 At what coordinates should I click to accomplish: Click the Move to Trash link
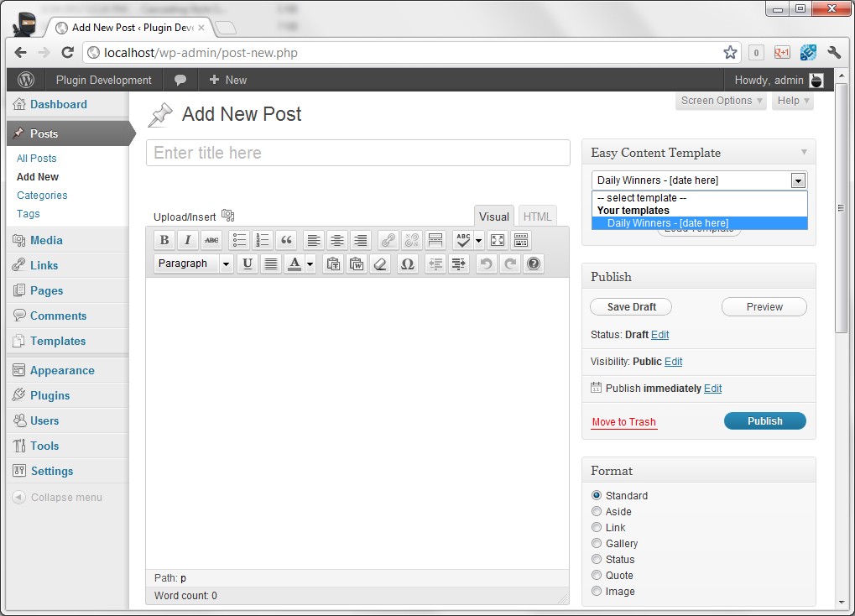(x=623, y=422)
